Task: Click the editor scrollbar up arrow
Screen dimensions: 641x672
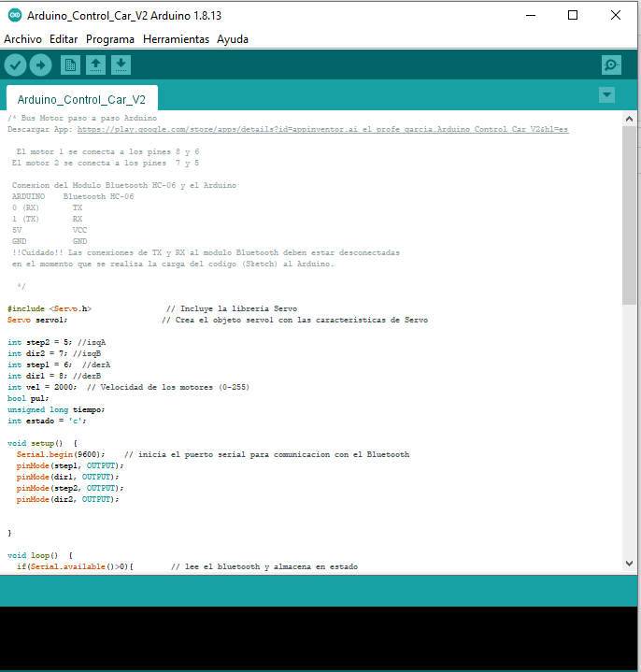Action: tap(629, 119)
